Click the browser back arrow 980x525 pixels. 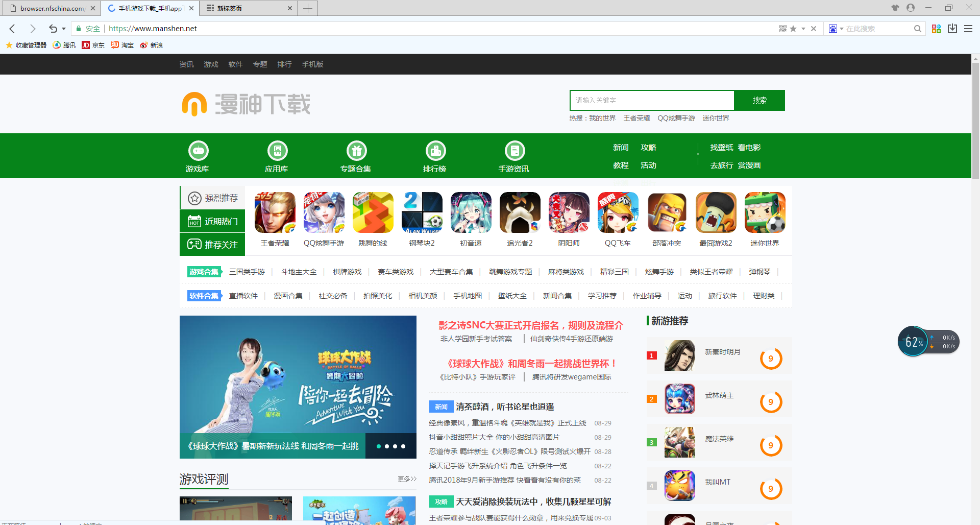point(12,29)
